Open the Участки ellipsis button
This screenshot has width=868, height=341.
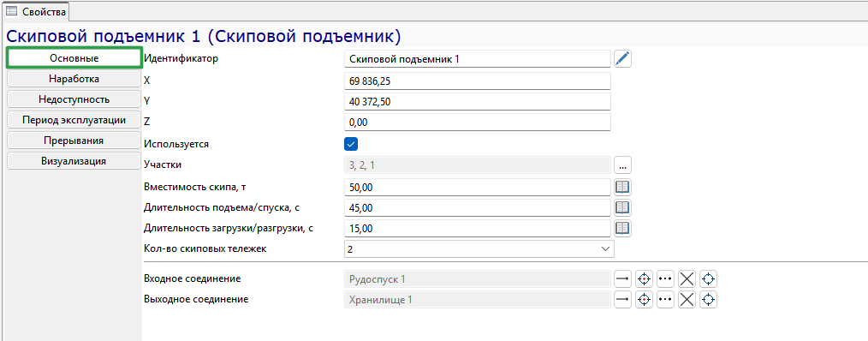(x=623, y=165)
